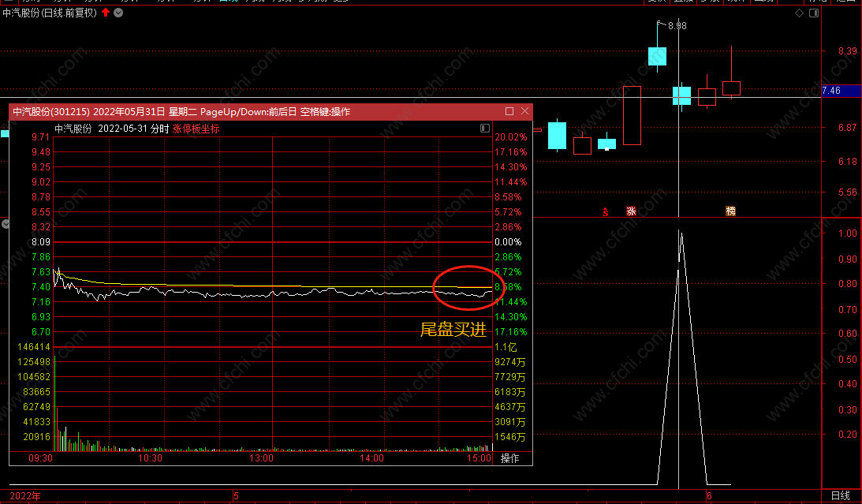Click the 2022年 label on the date axis

click(24, 496)
